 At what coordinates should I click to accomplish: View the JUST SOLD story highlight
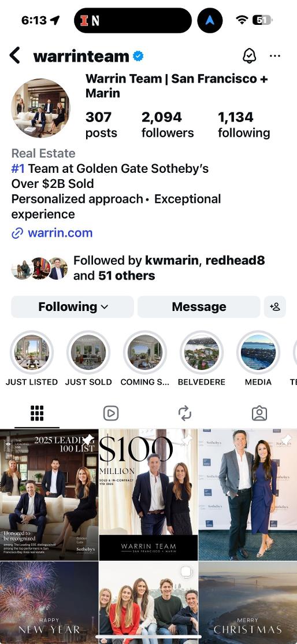[88, 353]
